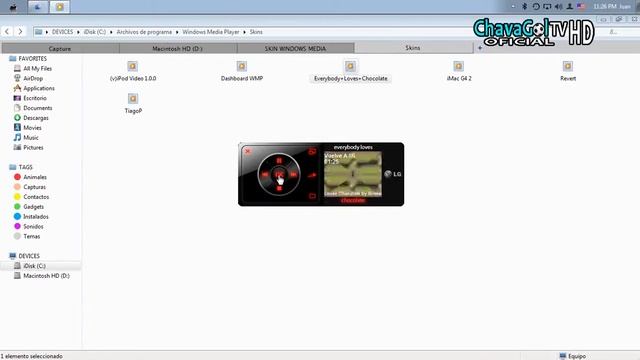Click the US flag language icon
Screen dimensions: 640x360
[581, 7]
